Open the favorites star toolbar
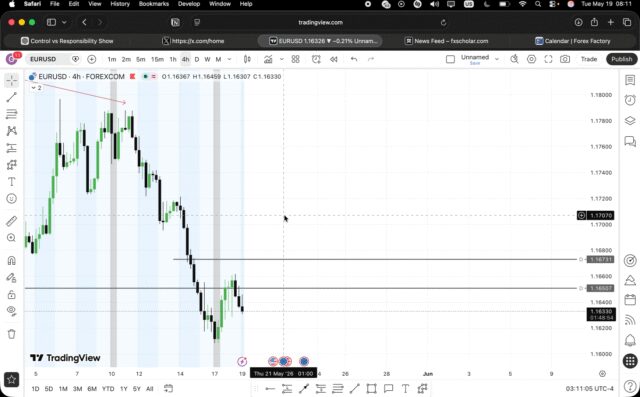The height and width of the screenshot is (397, 640). click(x=11, y=380)
